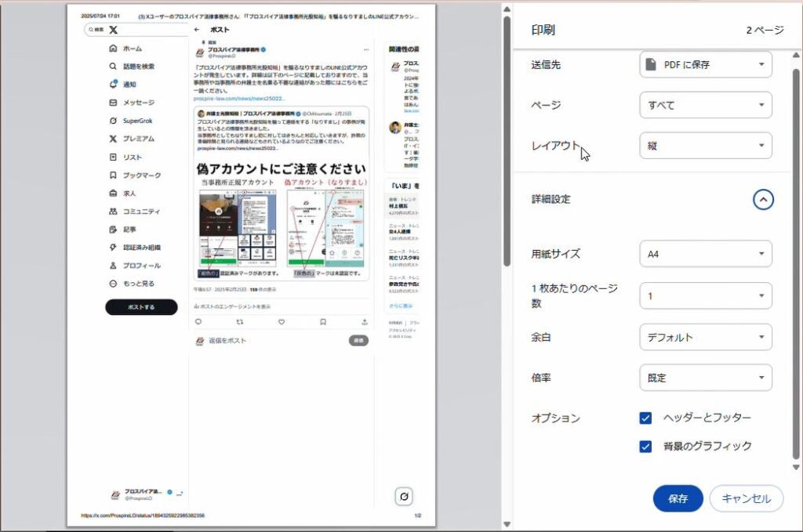This screenshot has height=532, width=803.
Task: Click the さらに表示 link
Action: tap(401, 306)
